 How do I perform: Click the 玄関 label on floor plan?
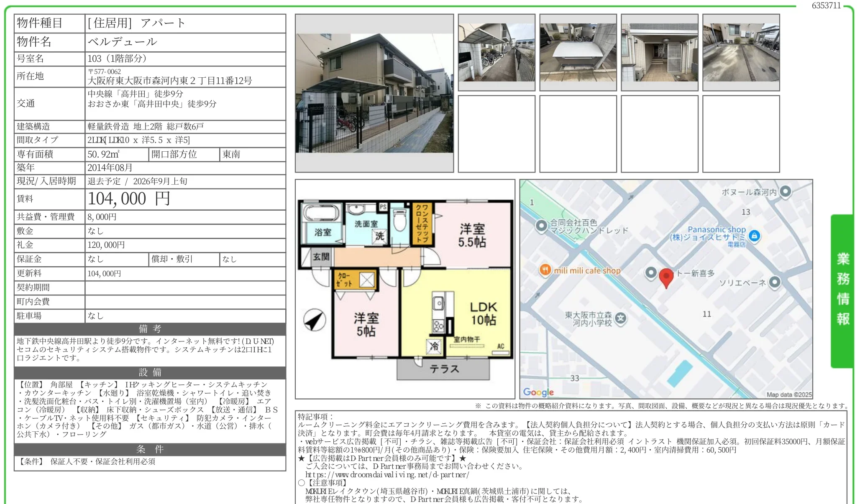(321, 257)
